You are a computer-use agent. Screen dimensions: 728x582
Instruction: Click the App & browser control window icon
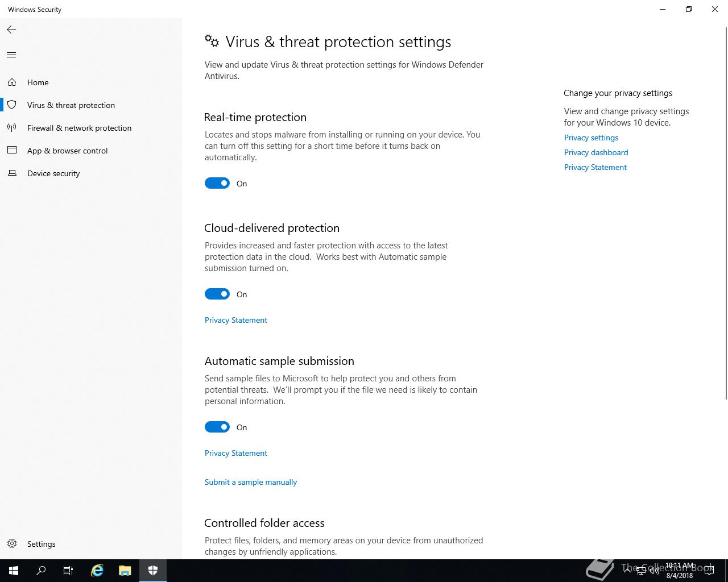[x=12, y=151]
